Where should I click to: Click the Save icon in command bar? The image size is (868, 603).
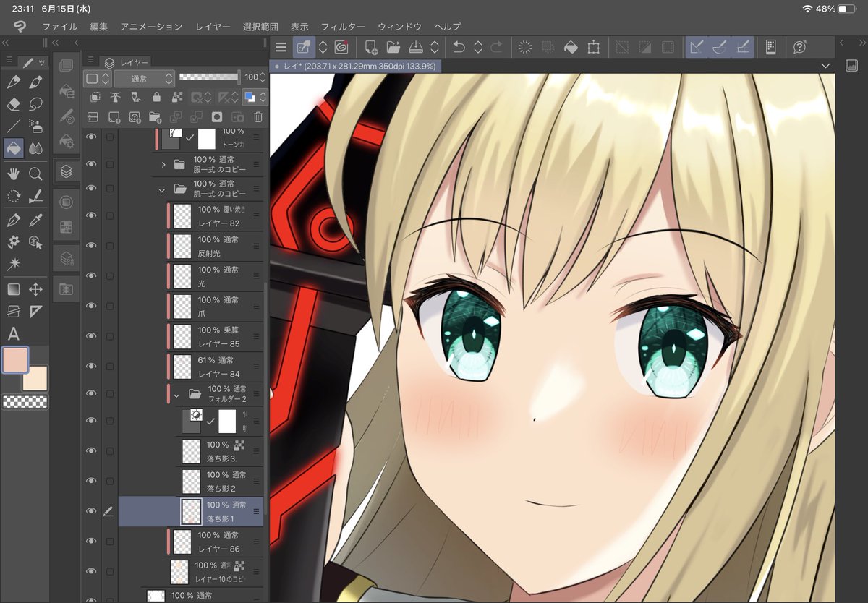point(415,47)
